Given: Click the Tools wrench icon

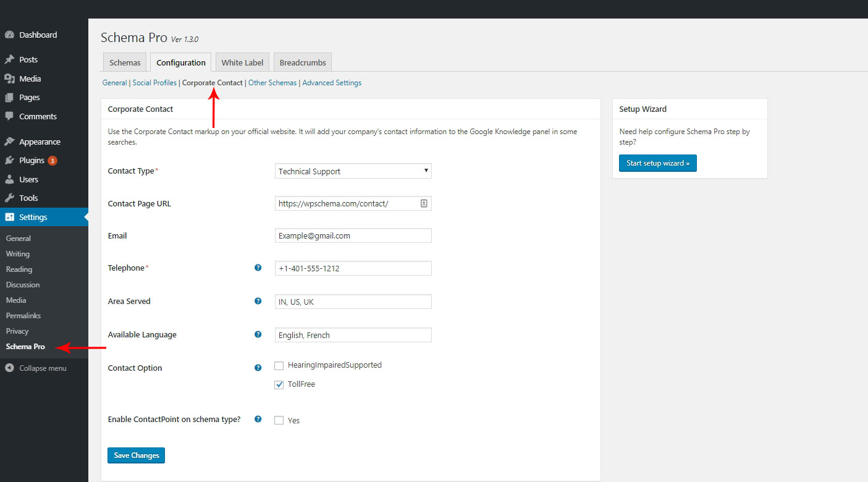Looking at the screenshot, I should pyautogui.click(x=9, y=198).
